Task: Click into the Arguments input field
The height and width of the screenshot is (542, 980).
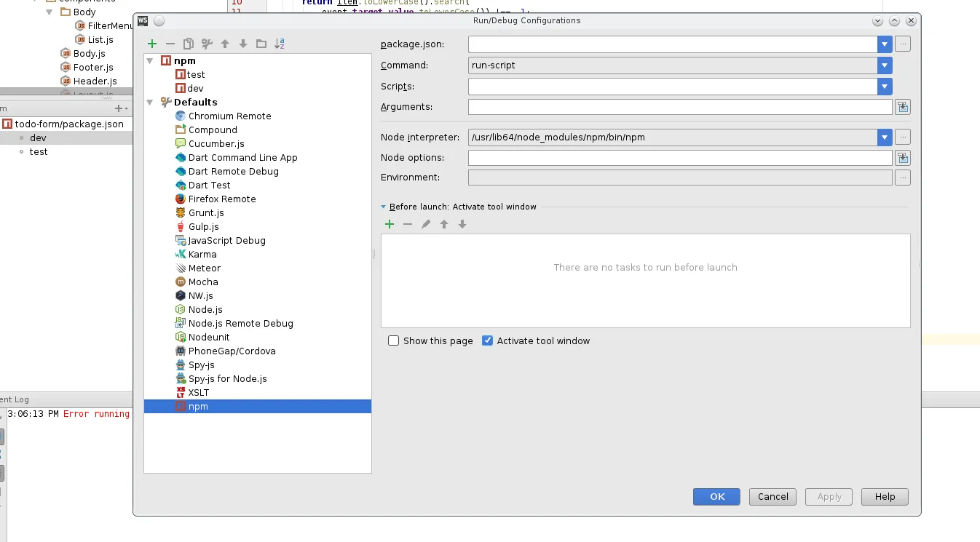Action: click(x=680, y=108)
